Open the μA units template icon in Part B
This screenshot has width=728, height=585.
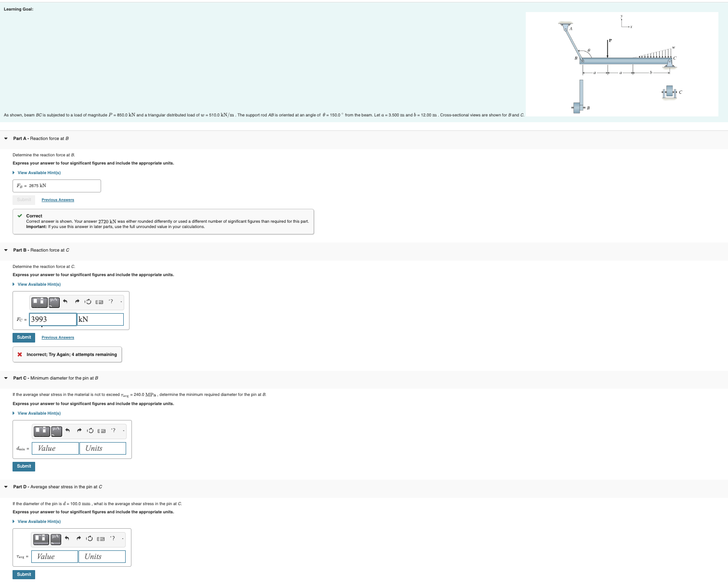tap(54, 302)
